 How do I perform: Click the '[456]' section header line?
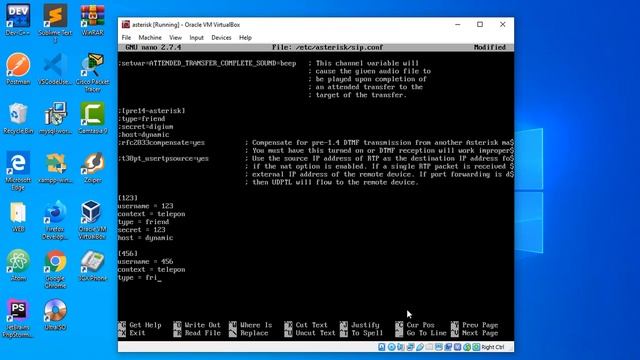128,253
